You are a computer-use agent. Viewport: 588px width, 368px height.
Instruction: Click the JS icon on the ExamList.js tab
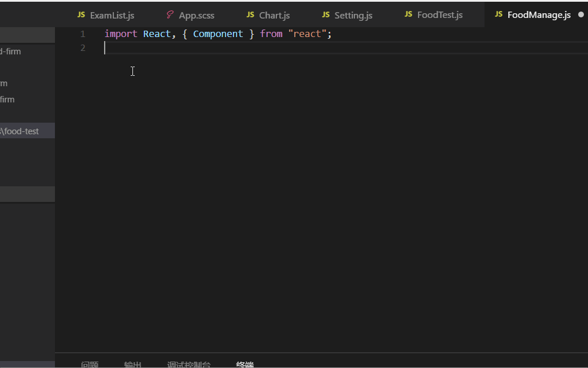81,14
